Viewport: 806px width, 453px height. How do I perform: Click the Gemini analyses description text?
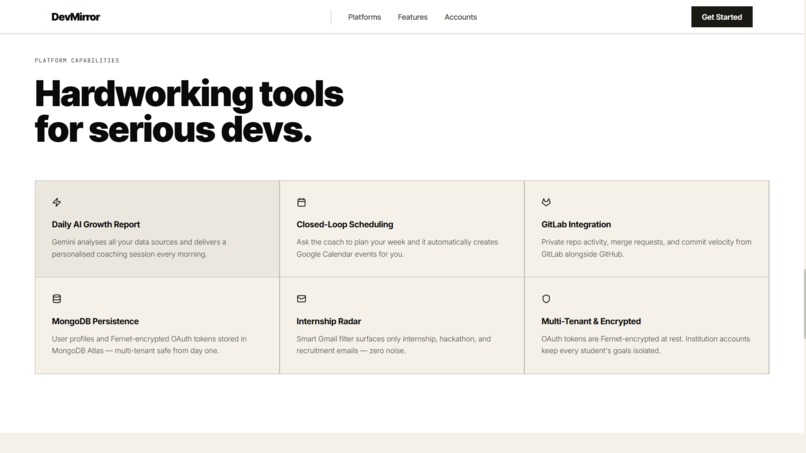[139, 248]
